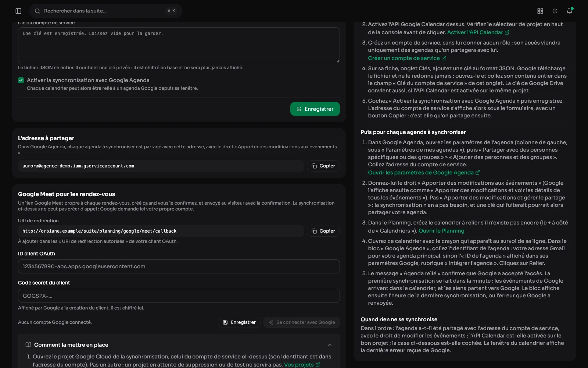Click the Code secret du client field
This screenshot has width=588, height=368.
click(179, 296)
